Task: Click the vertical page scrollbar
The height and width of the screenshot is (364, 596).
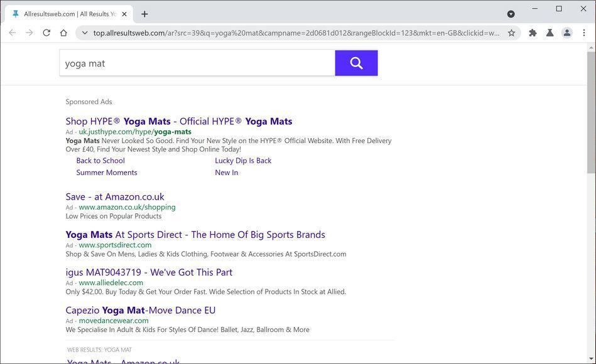Action: pos(591,113)
